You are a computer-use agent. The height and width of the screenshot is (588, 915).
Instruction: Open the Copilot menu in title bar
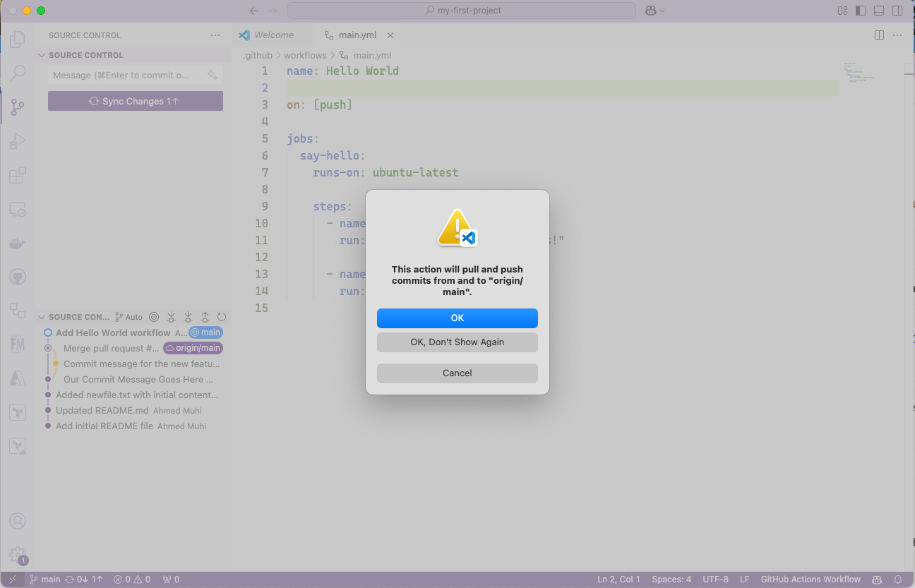654,11
